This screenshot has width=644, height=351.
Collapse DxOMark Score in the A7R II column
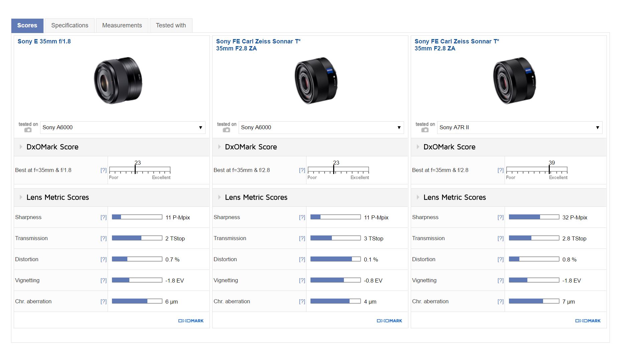[418, 147]
